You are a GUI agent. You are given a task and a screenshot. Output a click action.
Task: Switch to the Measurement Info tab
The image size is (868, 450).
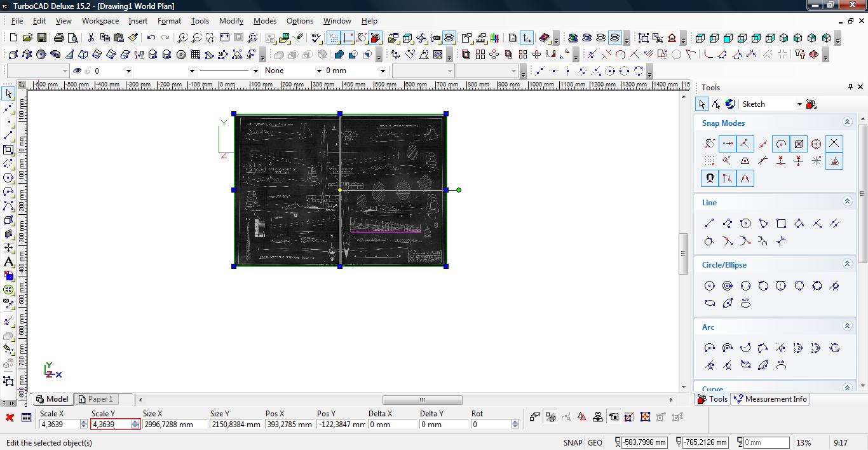click(770, 399)
